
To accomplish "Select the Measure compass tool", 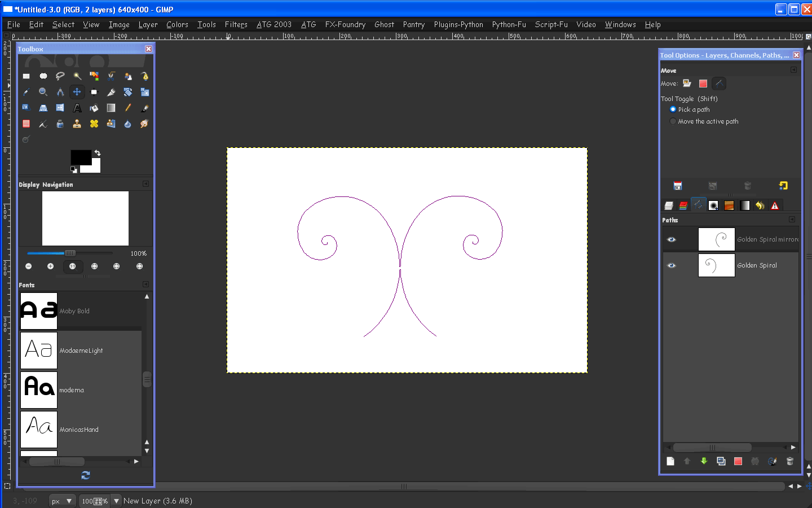I will (60, 91).
